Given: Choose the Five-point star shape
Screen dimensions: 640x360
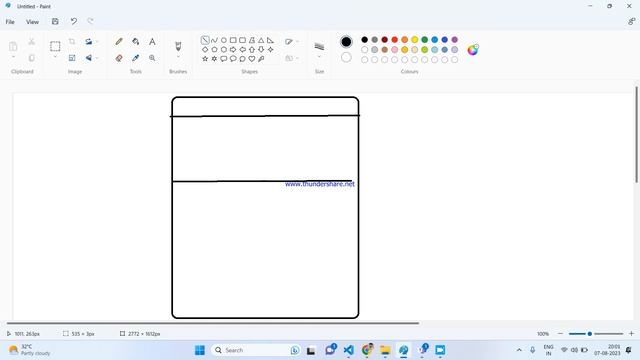Looking at the screenshot, I should click(205, 59).
